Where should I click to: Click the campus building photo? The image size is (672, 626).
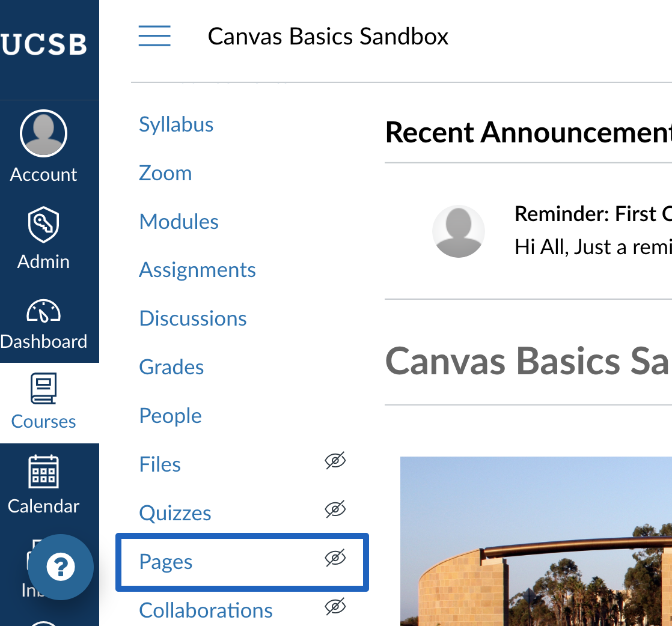(x=536, y=541)
